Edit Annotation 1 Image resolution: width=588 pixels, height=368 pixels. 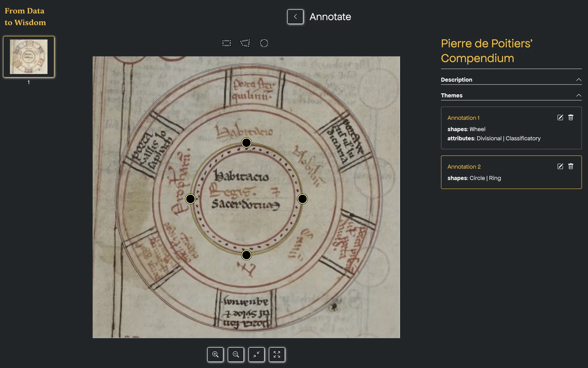coord(560,117)
